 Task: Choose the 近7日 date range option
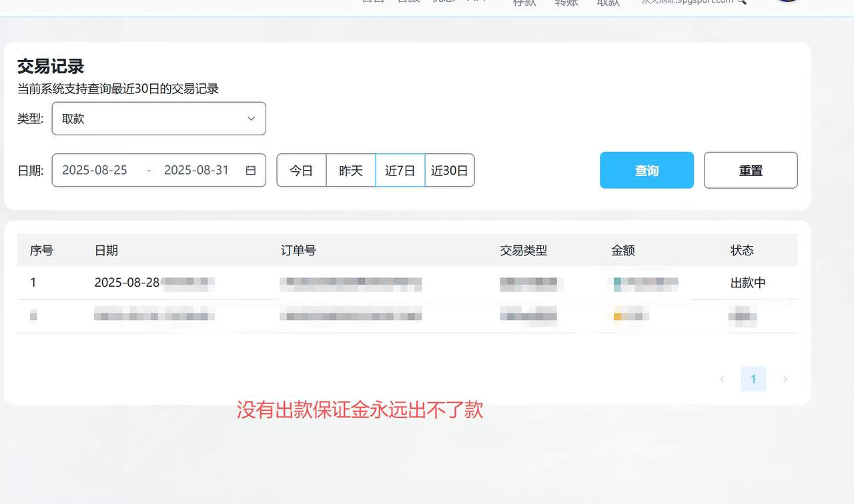(x=400, y=171)
